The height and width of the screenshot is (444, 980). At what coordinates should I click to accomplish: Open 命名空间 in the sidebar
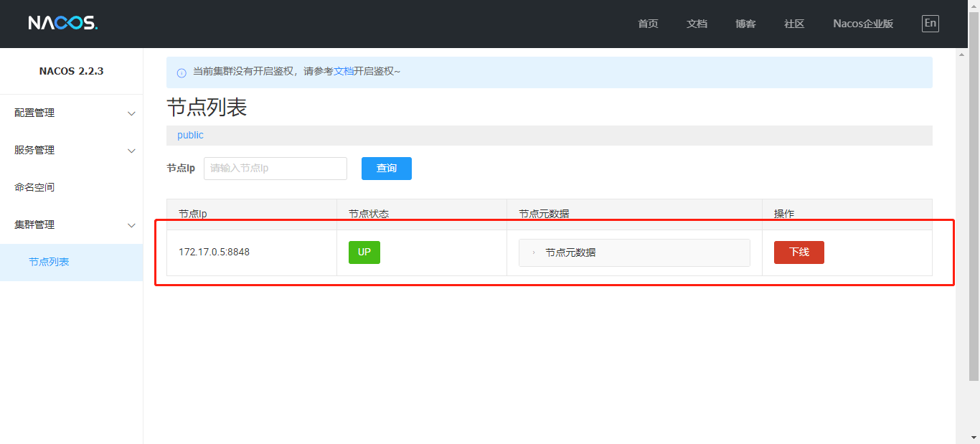34,187
